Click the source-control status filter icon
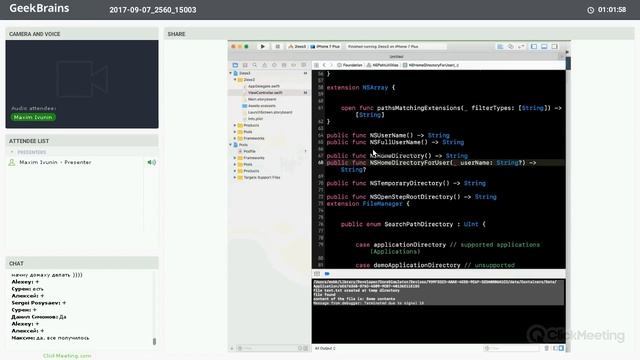Image resolution: width=640 pixels, height=360 pixels. (306, 348)
